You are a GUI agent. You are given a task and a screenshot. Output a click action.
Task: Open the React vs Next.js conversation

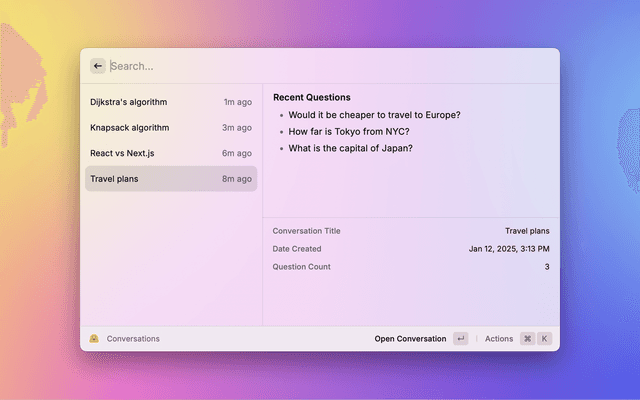point(170,153)
